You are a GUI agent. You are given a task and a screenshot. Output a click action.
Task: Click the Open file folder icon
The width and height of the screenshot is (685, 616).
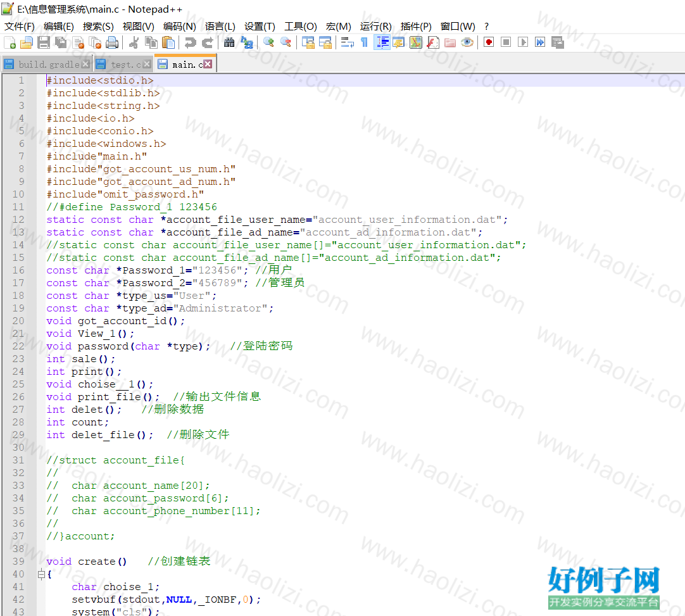27,42
